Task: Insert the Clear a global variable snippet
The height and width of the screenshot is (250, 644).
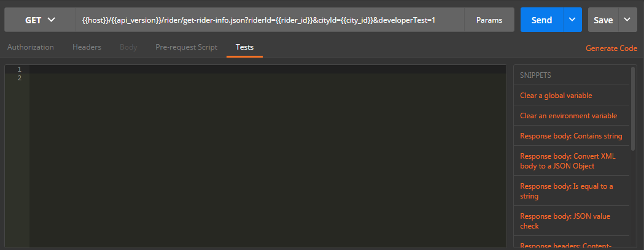Action: pyautogui.click(x=556, y=96)
